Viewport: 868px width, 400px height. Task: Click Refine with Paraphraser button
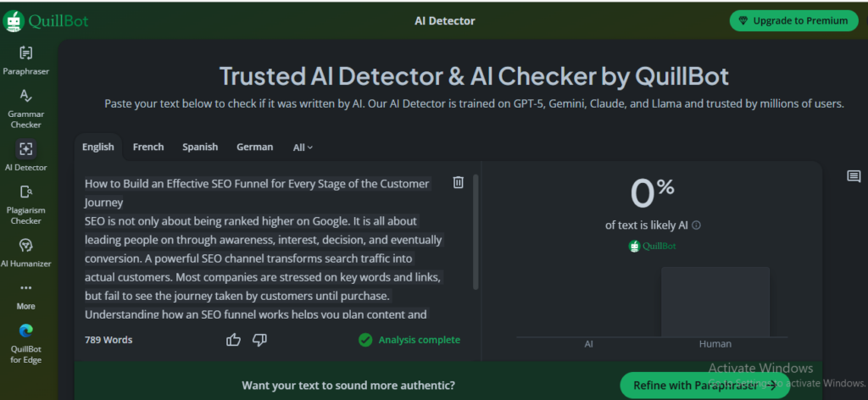(x=704, y=386)
